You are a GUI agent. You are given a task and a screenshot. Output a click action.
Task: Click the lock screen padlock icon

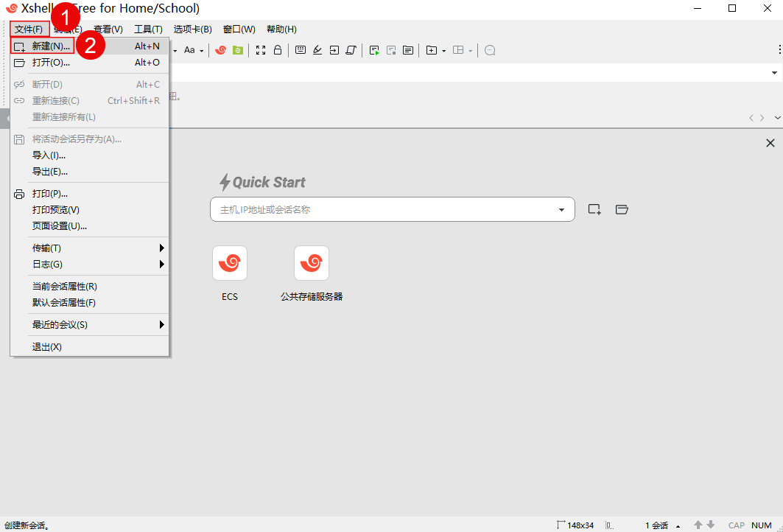click(278, 50)
